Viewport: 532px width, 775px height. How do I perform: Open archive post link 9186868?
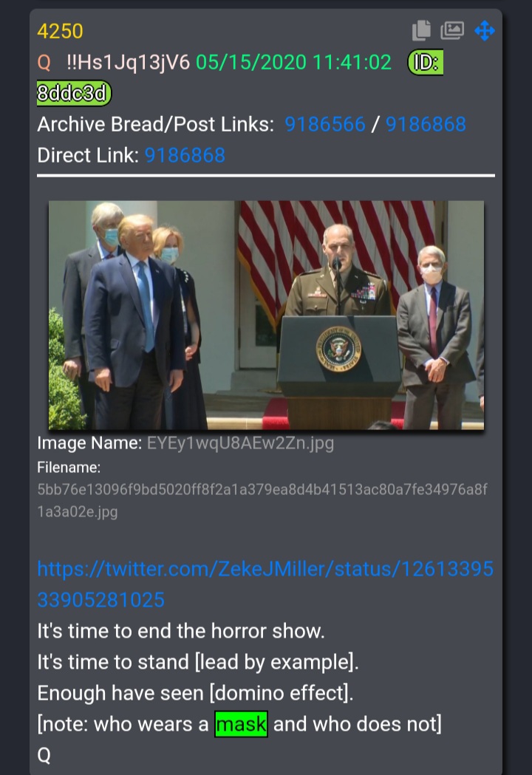pos(426,124)
